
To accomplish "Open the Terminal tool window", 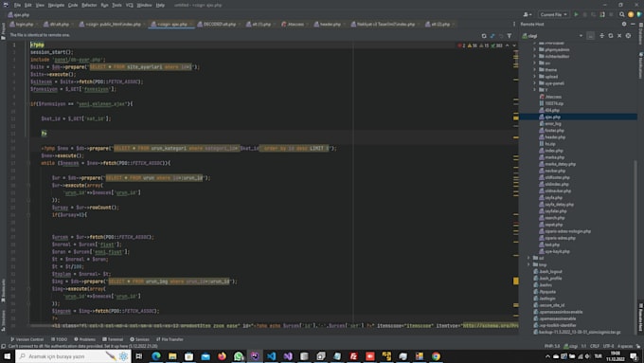I will pos(113,339).
